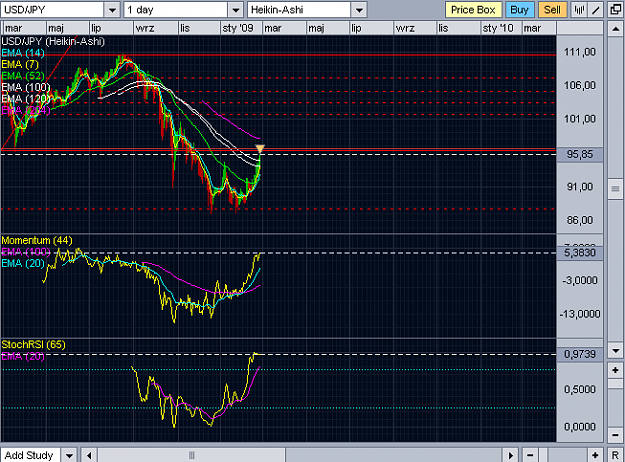Viewport: 625px width, 462px height.
Task: Click the 0,9739 StochRSI value label
Action: [x=580, y=354]
